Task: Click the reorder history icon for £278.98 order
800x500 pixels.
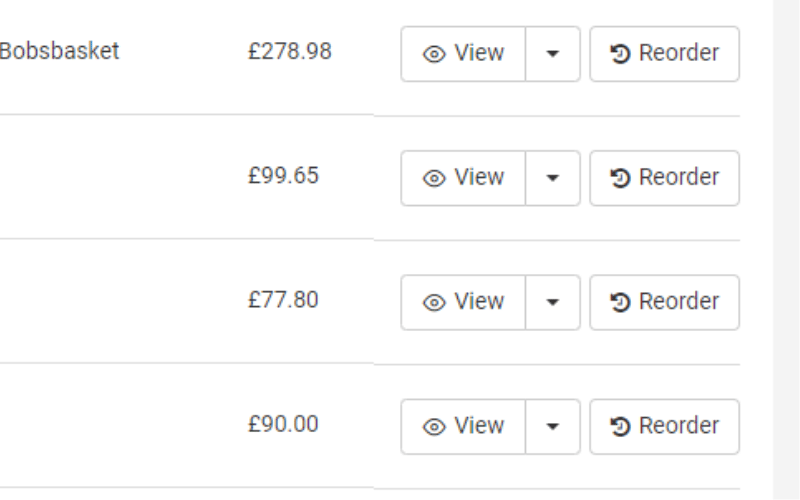Action: (620, 54)
